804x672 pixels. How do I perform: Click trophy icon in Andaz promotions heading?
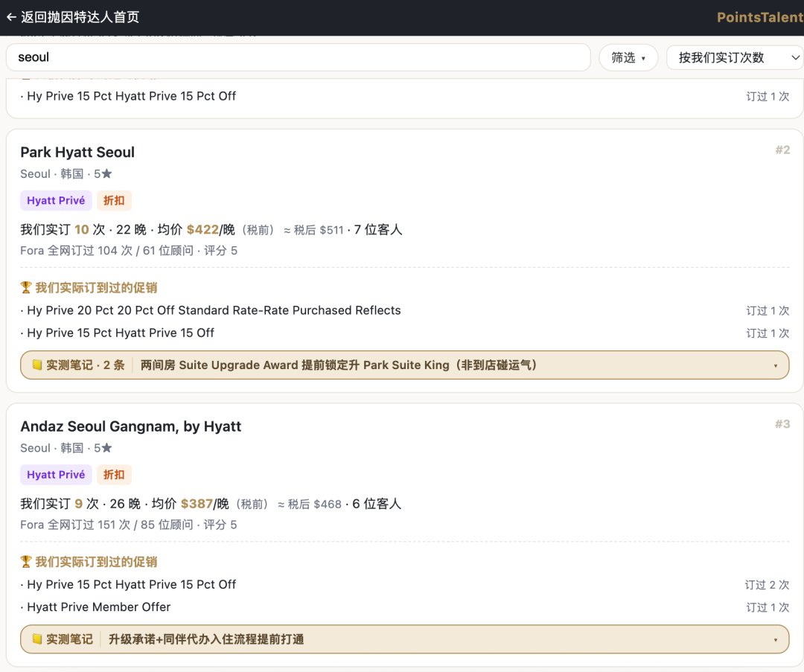[x=26, y=562]
